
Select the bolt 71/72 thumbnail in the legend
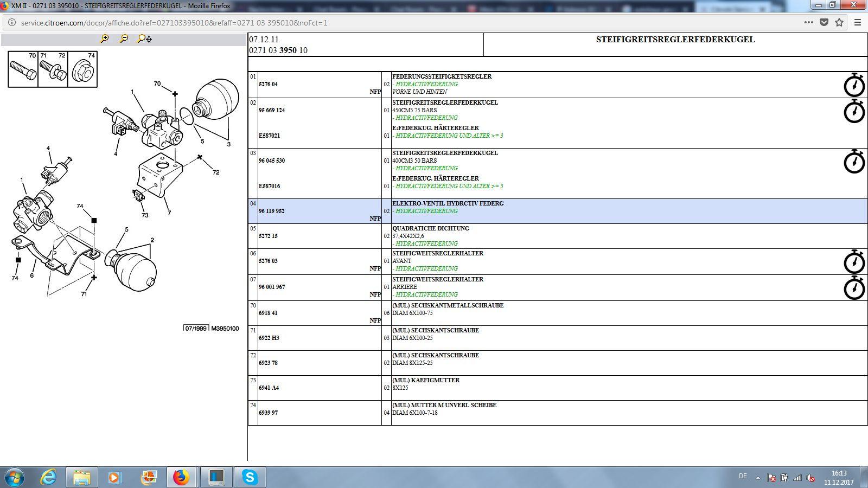pos(53,69)
